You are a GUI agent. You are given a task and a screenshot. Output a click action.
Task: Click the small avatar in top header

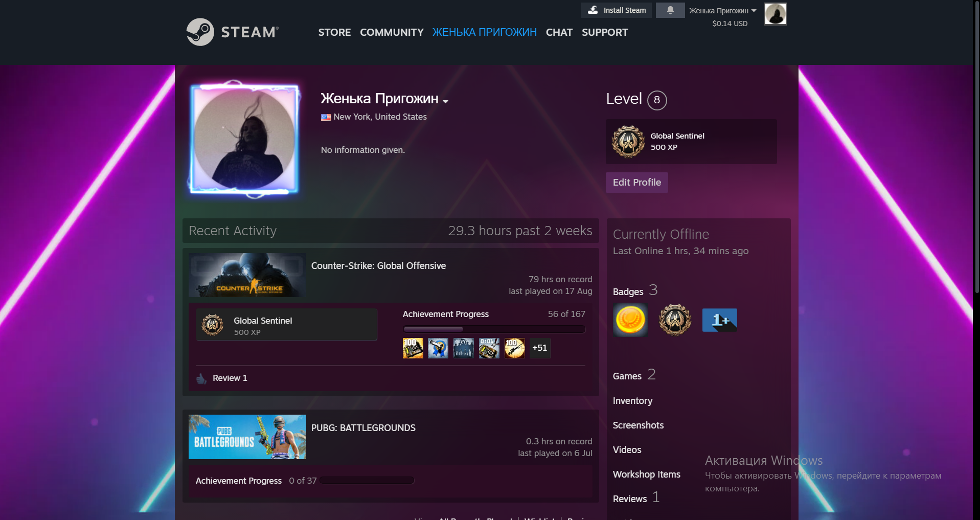pyautogui.click(x=775, y=14)
